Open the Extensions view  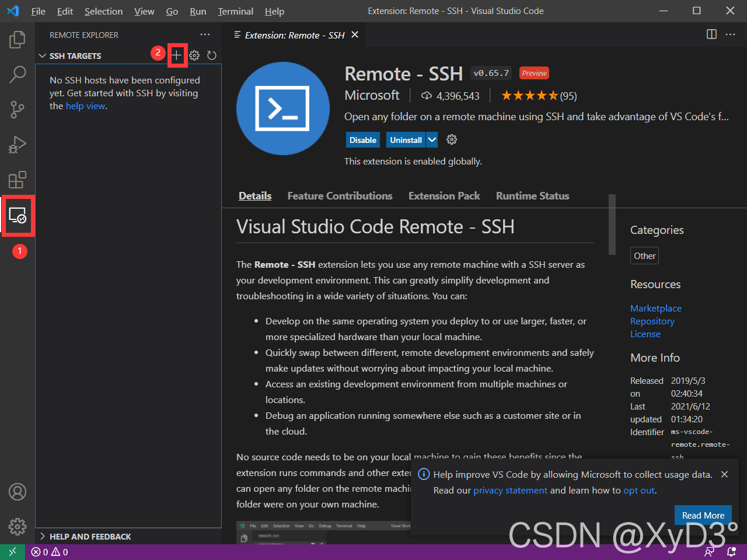(18, 180)
